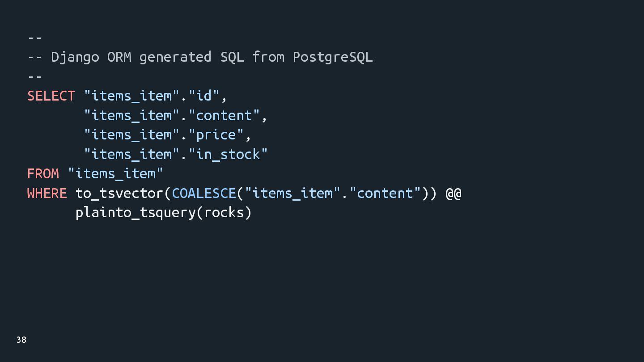Viewport: 644px width, 362px height.
Task: Click the "in_stock" column name
Action: [228, 154]
